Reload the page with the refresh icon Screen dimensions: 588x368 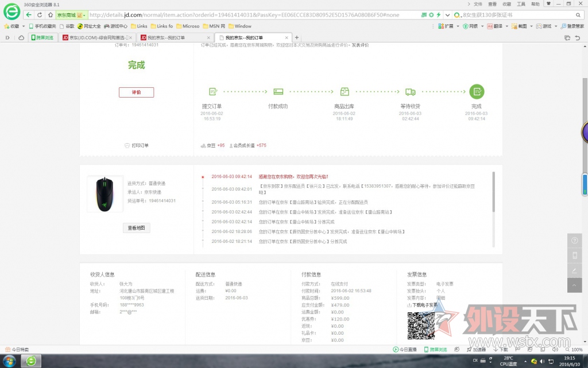coord(40,14)
